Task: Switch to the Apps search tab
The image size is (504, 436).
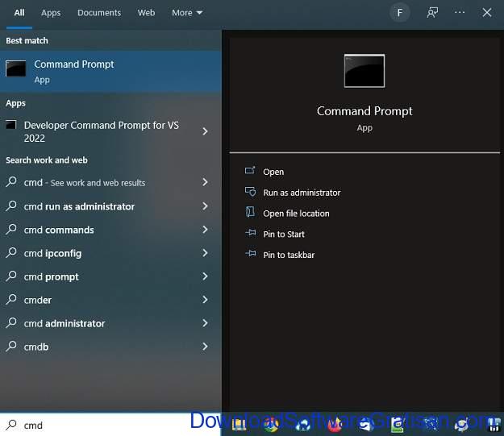Action: [x=51, y=13]
